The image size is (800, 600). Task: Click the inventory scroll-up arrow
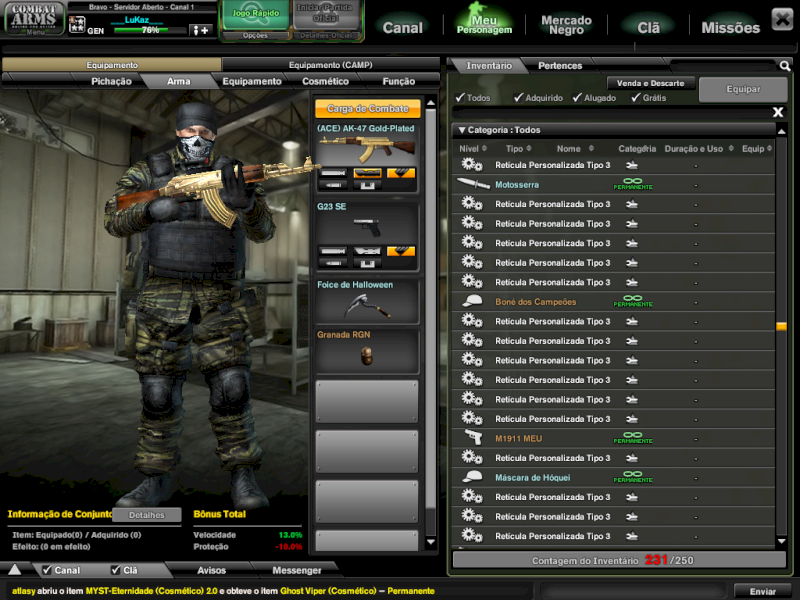click(x=781, y=132)
